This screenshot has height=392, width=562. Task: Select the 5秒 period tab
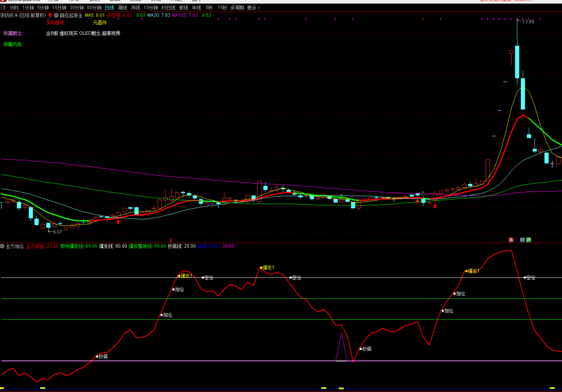(x=209, y=8)
